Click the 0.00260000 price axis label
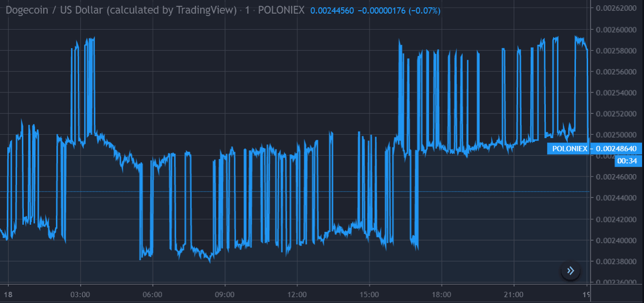Screen dimensions: 644x303 pos(616,29)
